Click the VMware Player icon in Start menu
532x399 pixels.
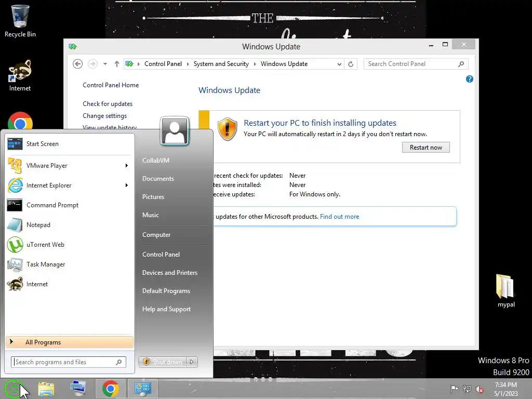coord(15,166)
